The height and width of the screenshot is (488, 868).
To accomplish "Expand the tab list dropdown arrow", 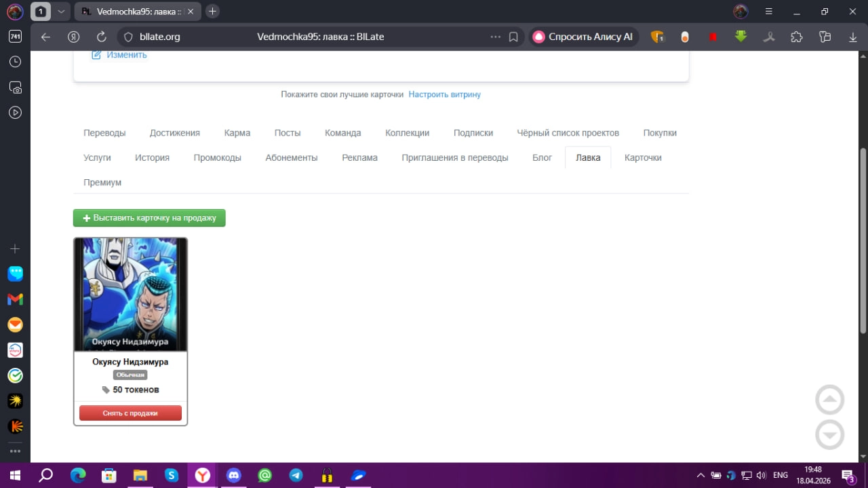I will tap(61, 12).
